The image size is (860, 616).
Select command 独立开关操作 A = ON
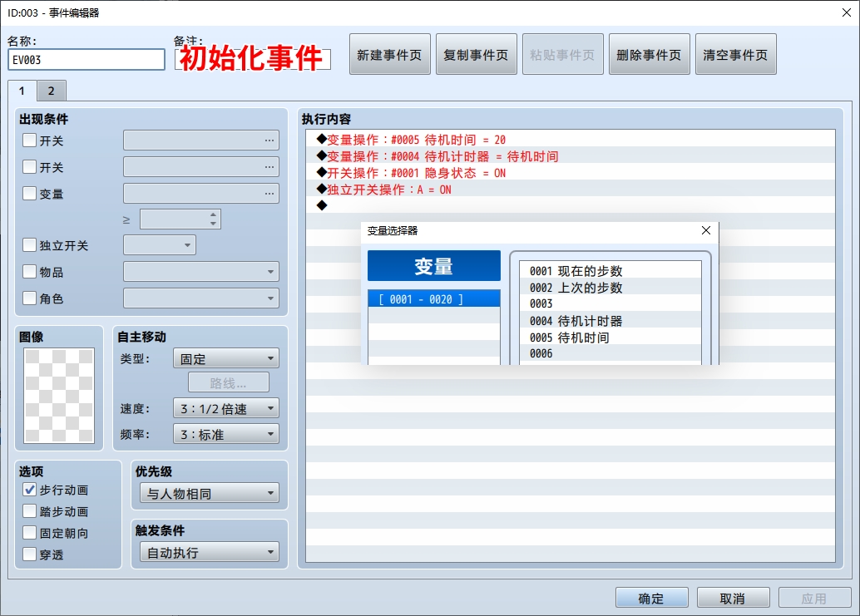click(571, 189)
